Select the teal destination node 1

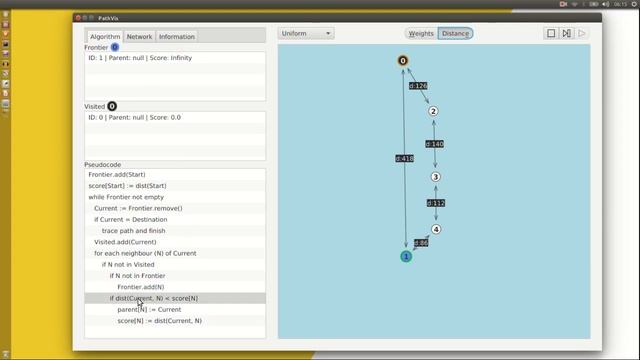click(x=406, y=256)
